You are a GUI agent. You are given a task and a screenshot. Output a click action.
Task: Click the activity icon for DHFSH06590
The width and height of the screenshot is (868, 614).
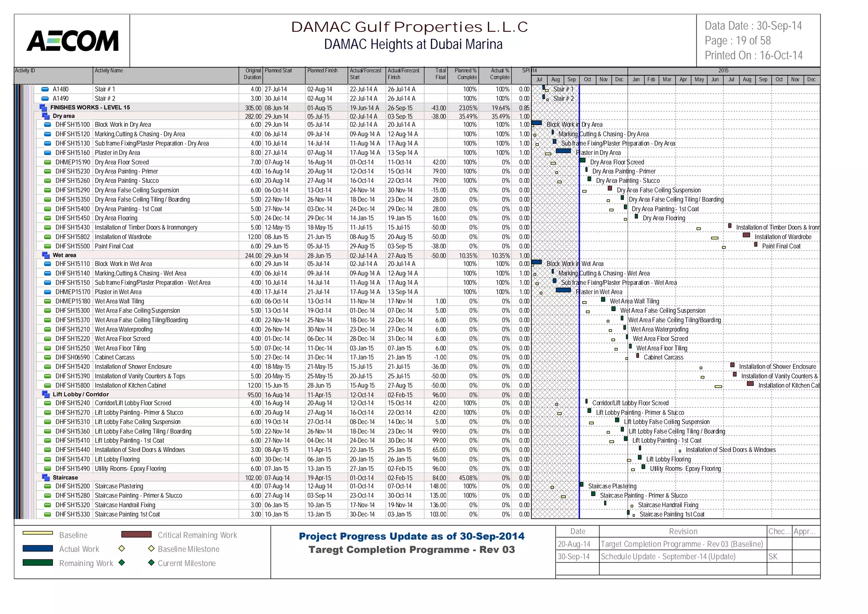[x=47, y=357]
